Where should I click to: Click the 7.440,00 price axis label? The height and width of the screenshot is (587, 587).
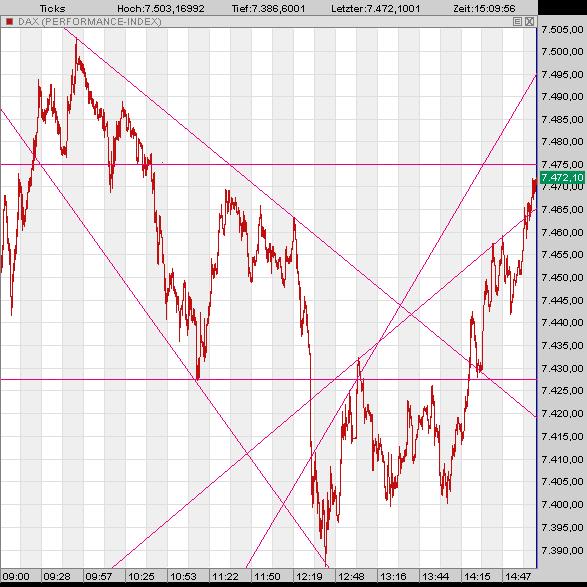pyautogui.click(x=562, y=322)
